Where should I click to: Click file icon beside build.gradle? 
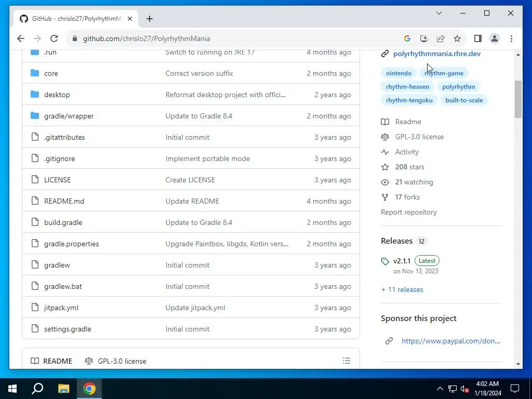[35, 222]
